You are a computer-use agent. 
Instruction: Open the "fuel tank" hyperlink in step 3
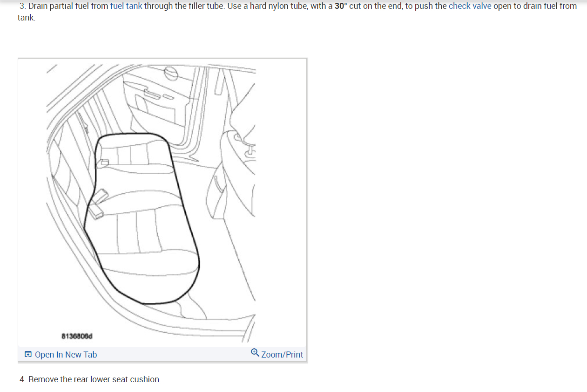[x=126, y=7]
